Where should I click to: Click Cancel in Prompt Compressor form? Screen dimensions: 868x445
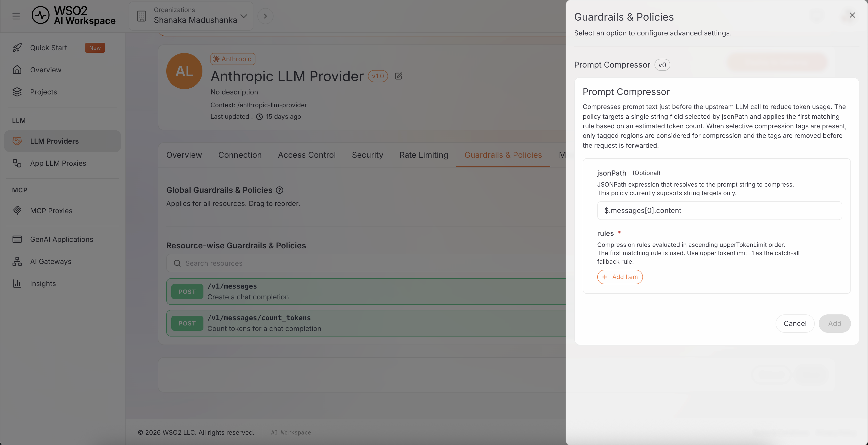(x=795, y=323)
